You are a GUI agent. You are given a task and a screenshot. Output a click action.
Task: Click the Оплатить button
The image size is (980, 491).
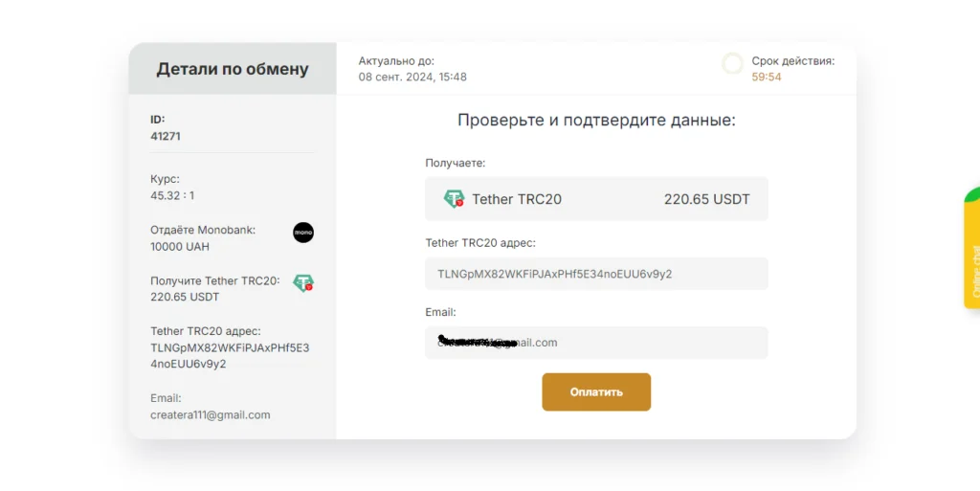click(596, 392)
